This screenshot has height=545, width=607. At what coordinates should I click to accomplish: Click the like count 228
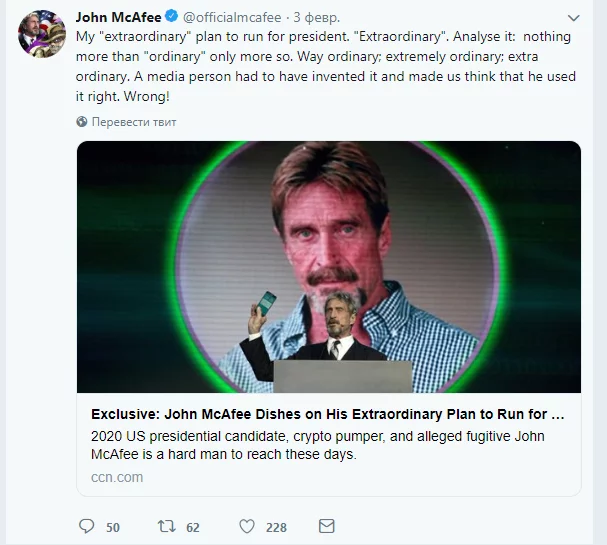pyautogui.click(x=276, y=527)
